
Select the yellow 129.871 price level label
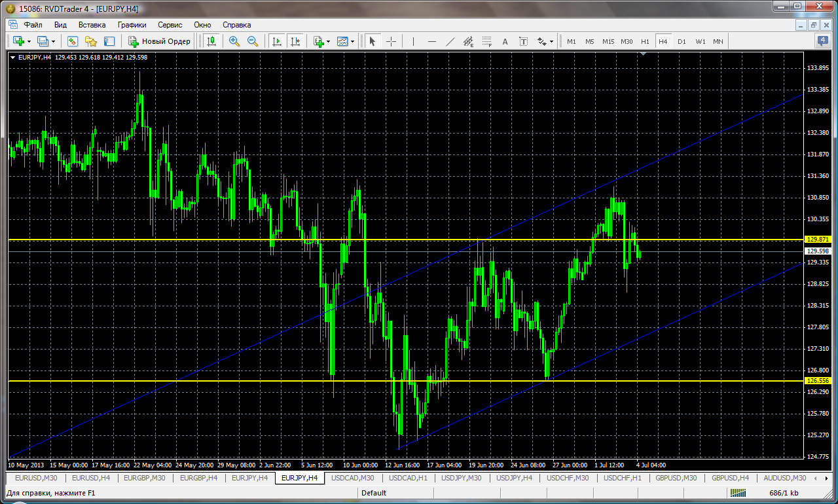(x=818, y=240)
